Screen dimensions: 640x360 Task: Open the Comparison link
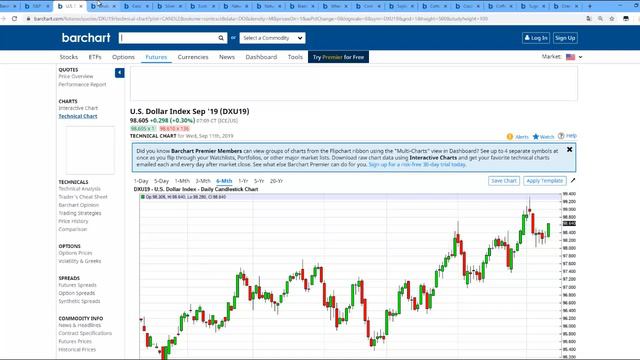coord(73,229)
